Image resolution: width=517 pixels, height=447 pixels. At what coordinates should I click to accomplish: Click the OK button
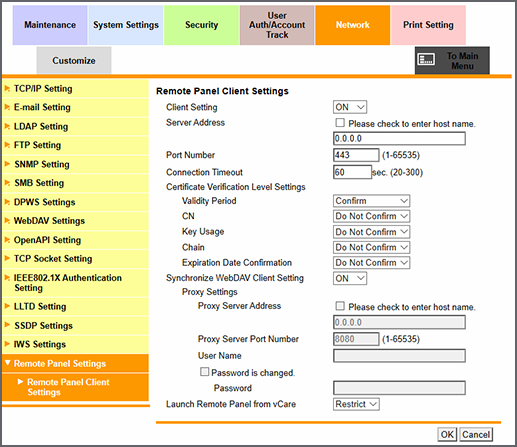447,434
